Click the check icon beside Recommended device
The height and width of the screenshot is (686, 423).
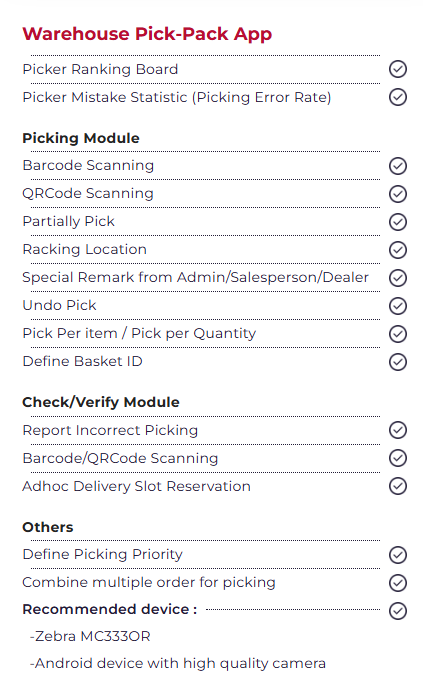click(x=398, y=611)
